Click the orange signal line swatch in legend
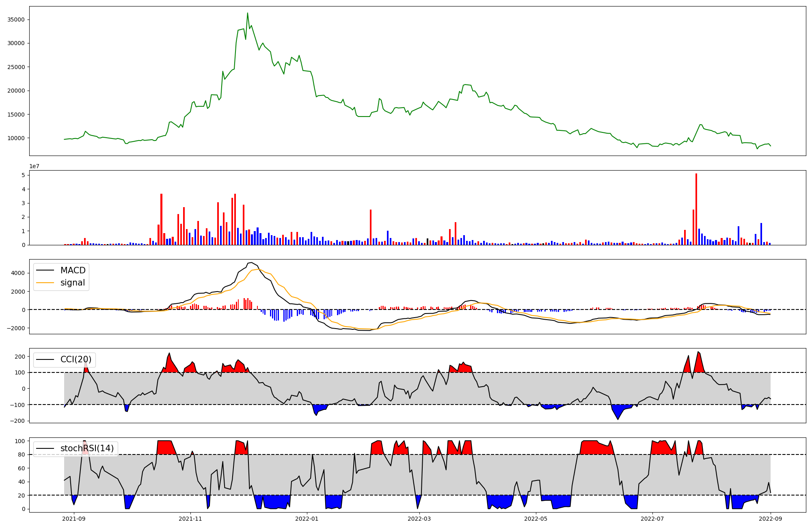 click(x=45, y=283)
